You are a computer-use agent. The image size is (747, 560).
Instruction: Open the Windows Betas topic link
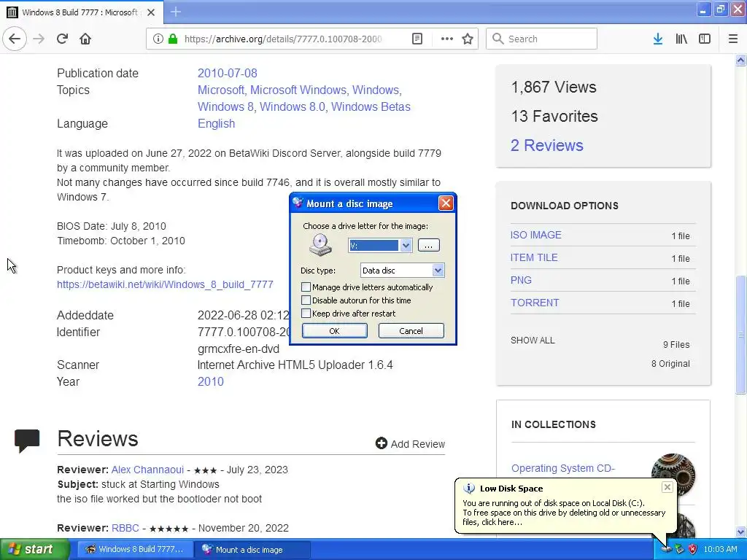point(371,106)
